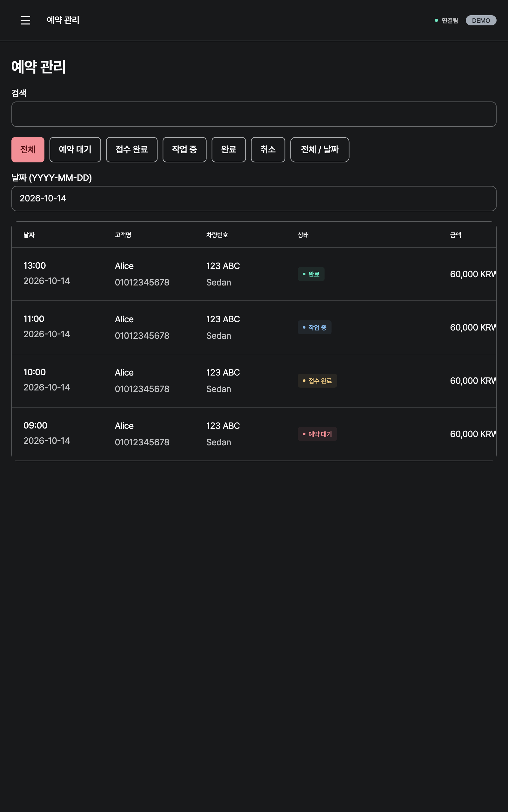The height and width of the screenshot is (812, 508).
Task: Click Alice in the 11:00 row
Action: [x=124, y=319]
